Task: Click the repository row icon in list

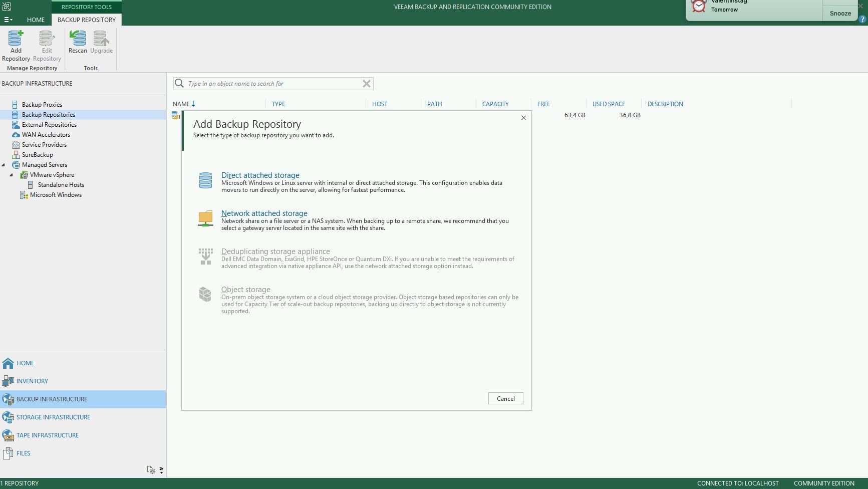Action: pyautogui.click(x=175, y=115)
